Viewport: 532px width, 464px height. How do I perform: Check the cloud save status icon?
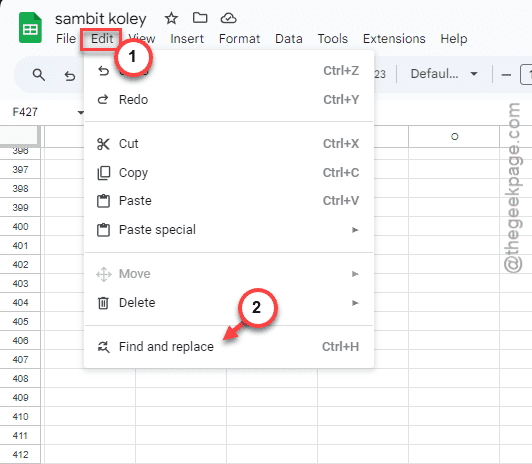tap(228, 18)
